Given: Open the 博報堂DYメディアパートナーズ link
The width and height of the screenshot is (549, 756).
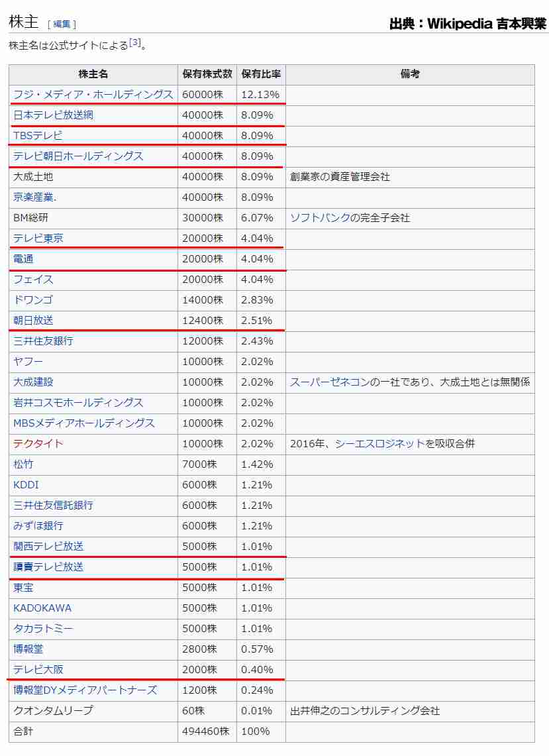Looking at the screenshot, I should point(85,690).
